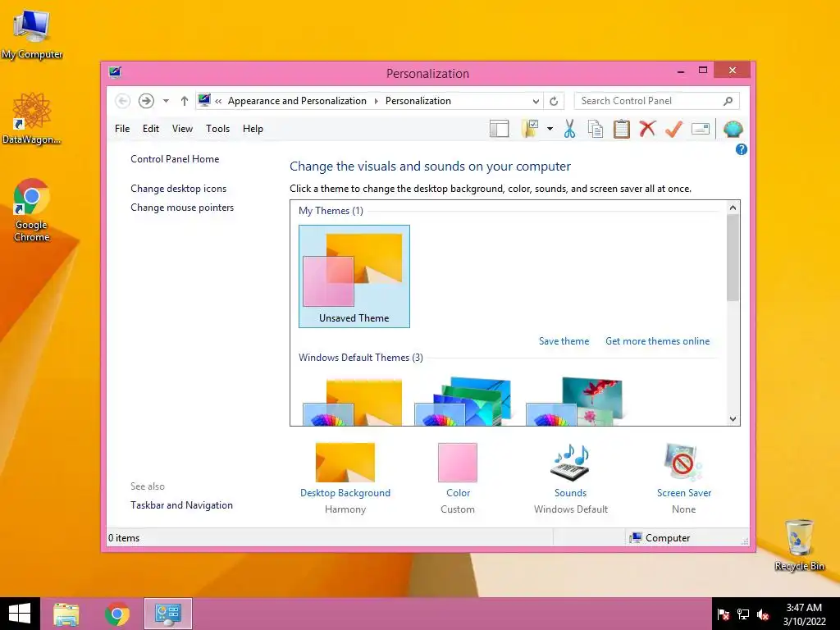Open the My Computer desktop icon
Viewport: 840px width, 630px height.
[32, 34]
